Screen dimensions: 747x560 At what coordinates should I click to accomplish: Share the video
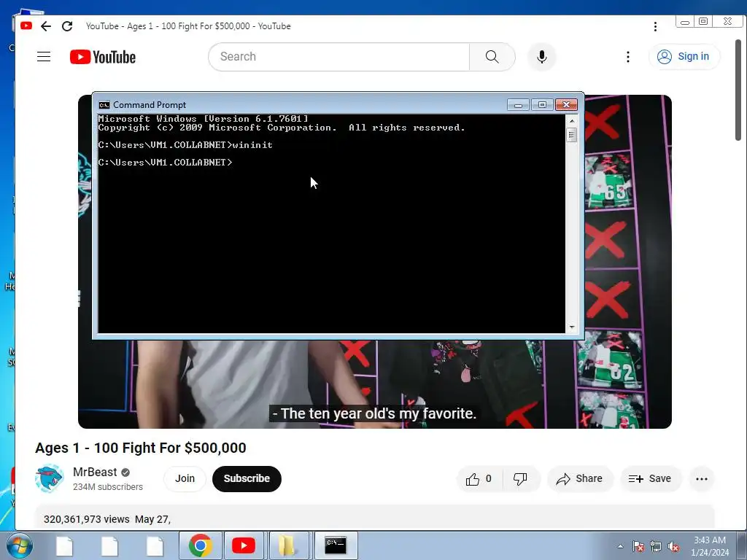pos(580,478)
